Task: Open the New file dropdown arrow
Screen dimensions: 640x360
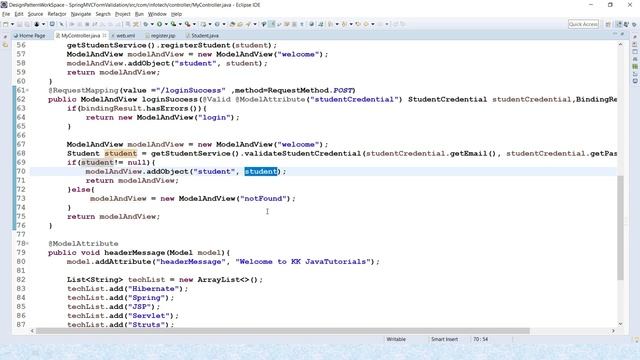Action: click(x=12, y=24)
